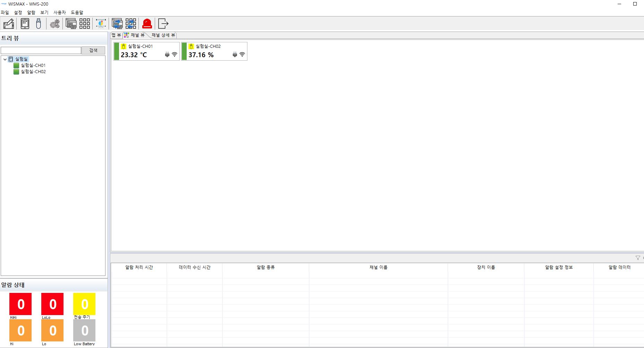This screenshot has width=644, height=348.
Task: Click the orange Lo alarm counter
Action: coord(52,330)
